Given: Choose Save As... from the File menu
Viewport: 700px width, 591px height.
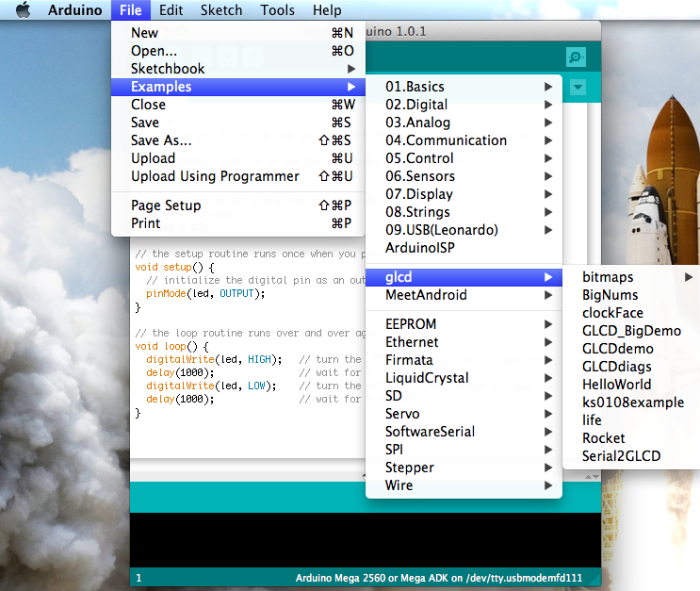Looking at the screenshot, I should click(x=238, y=140).
